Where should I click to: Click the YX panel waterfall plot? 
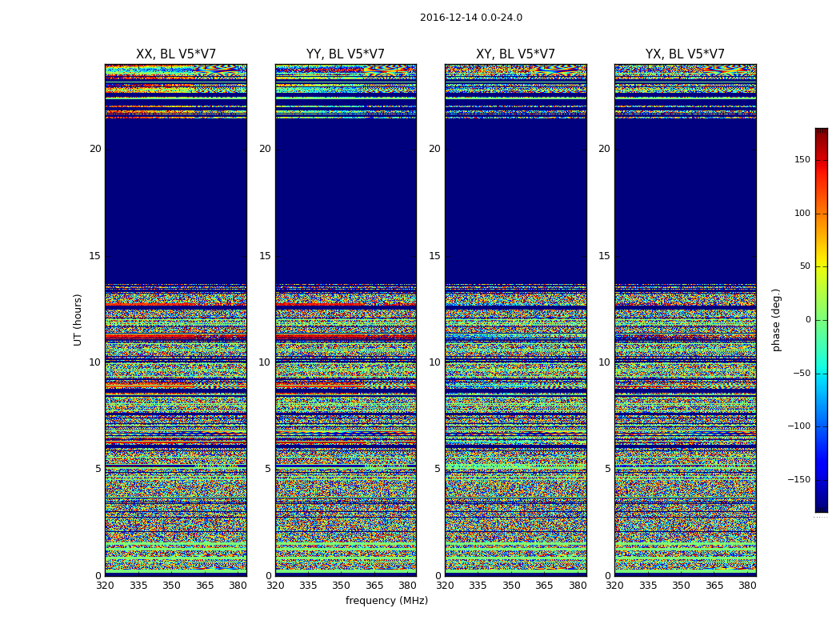685,320
